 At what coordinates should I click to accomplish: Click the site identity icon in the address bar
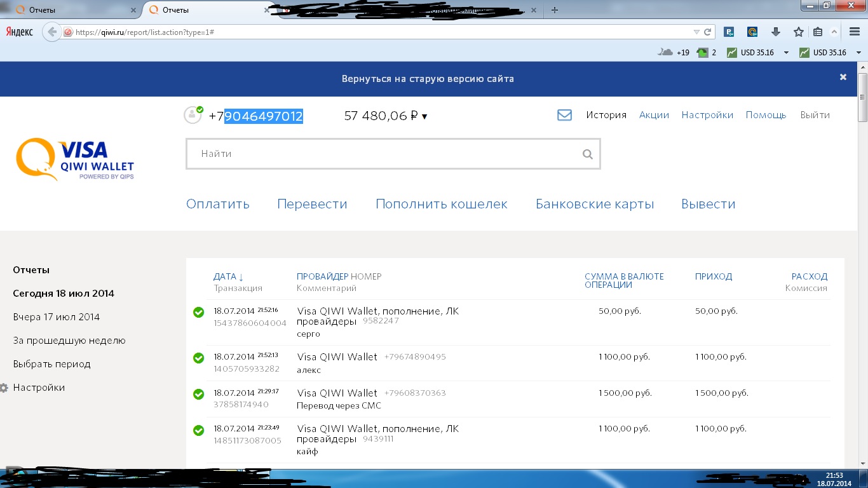coord(68,32)
